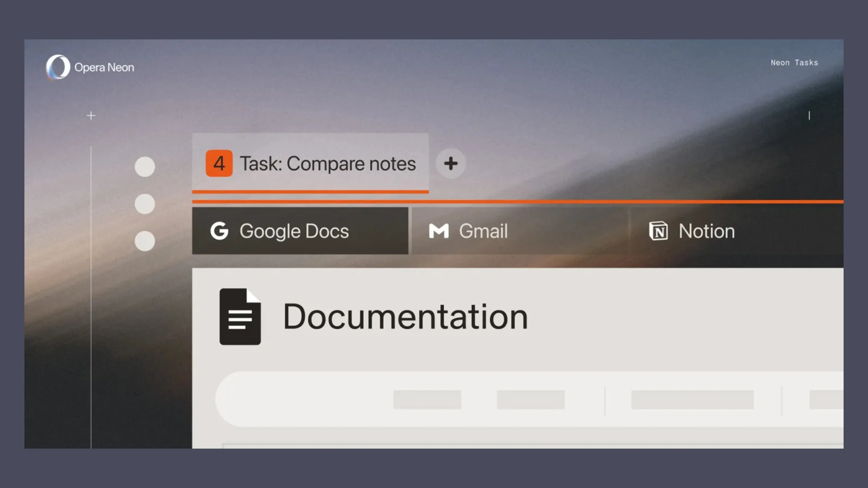868x488 pixels.
Task: Click the round plus button to add a task
Action: click(451, 164)
